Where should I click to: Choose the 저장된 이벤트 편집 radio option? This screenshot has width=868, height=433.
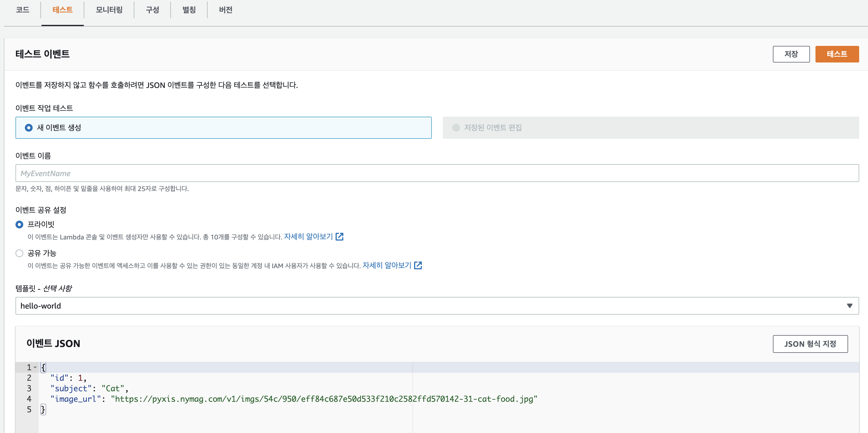click(456, 128)
